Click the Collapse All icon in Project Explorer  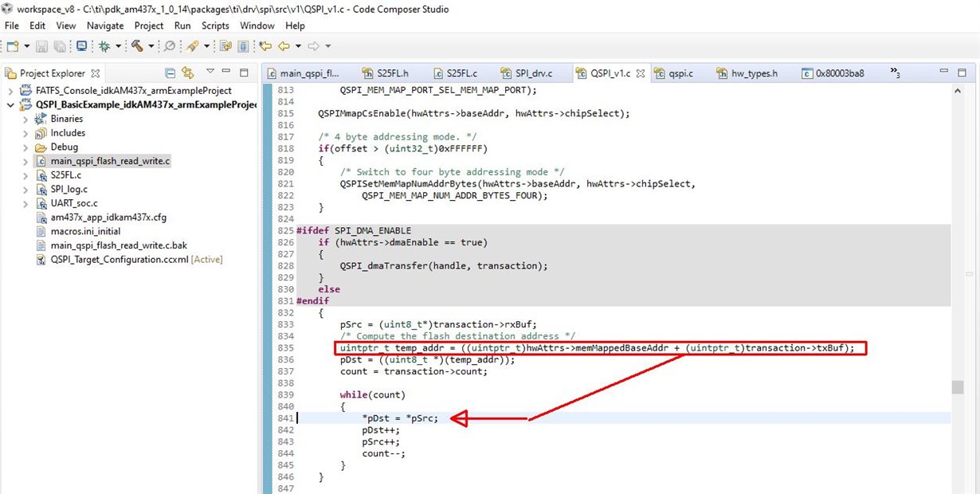coord(171,73)
